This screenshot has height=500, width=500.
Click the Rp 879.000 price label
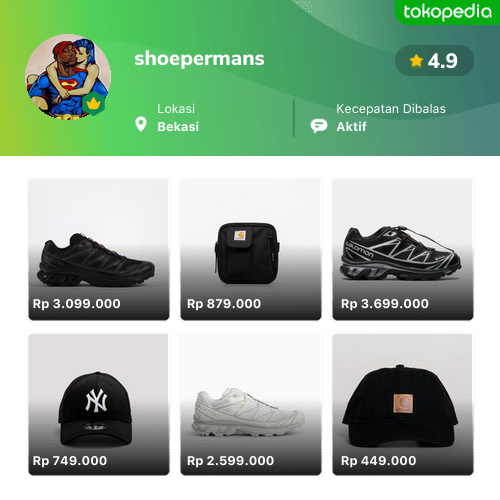(x=224, y=304)
